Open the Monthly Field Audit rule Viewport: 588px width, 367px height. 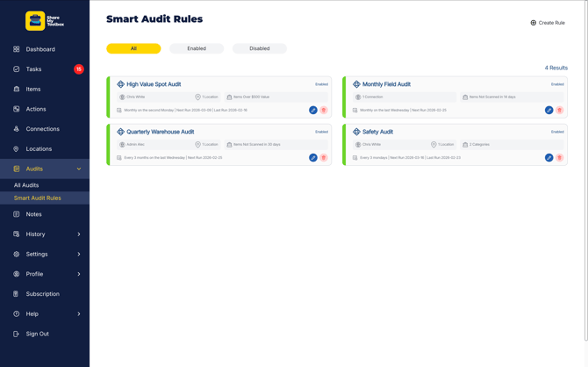tap(386, 84)
